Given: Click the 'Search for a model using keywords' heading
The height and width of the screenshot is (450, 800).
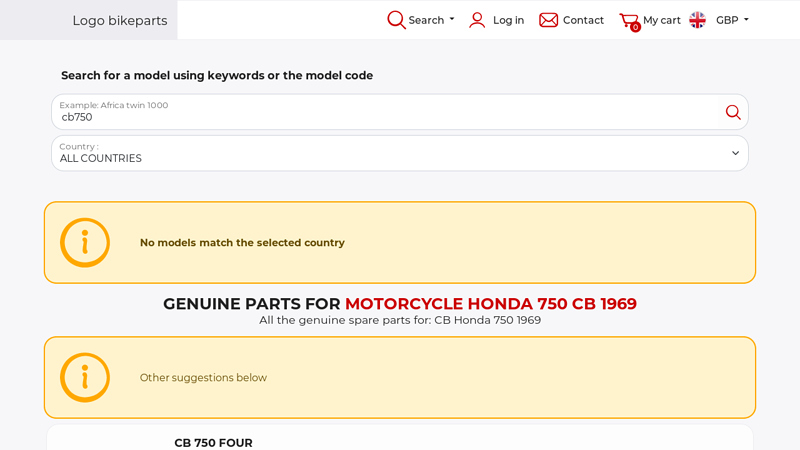Looking at the screenshot, I should (x=217, y=76).
